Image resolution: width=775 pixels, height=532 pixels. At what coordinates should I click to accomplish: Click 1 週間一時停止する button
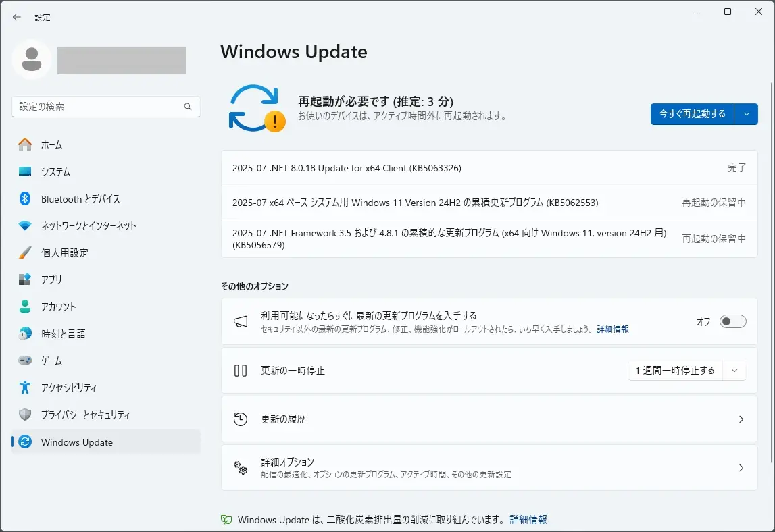(675, 371)
